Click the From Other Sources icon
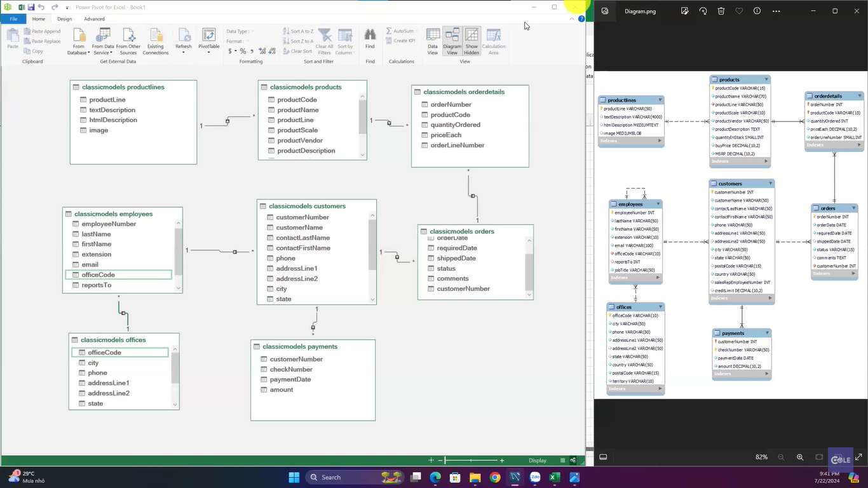Viewport: 868px width, 488px height. tap(128, 35)
